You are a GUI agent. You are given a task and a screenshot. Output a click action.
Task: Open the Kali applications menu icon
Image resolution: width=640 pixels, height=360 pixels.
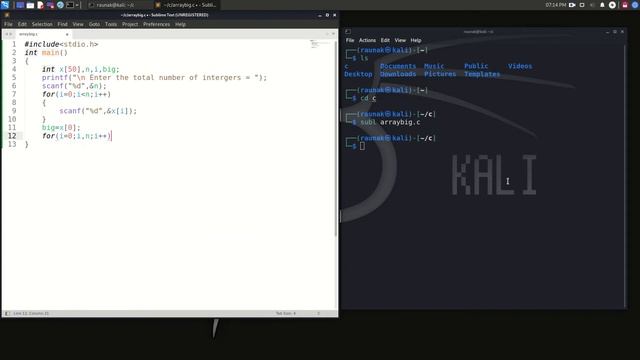(x=5, y=5)
